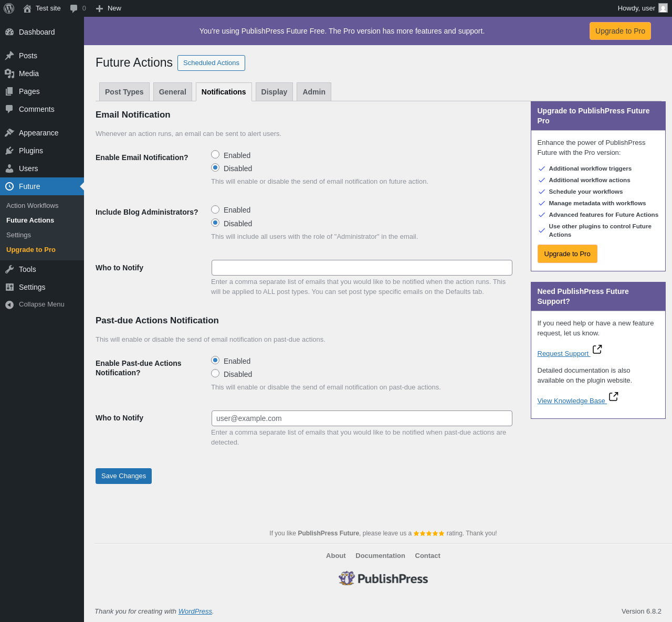Switch to the Display tab

[274, 92]
